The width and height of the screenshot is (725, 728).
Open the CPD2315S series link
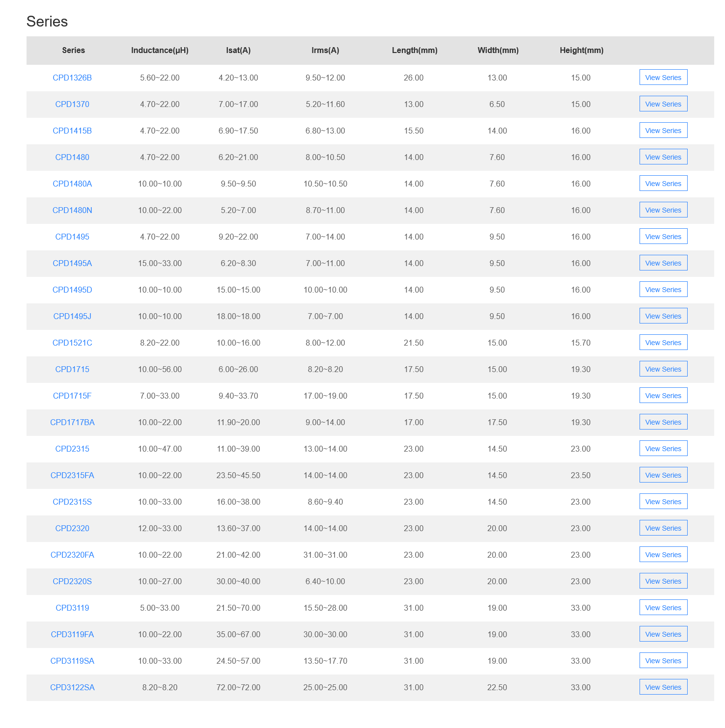72,502
